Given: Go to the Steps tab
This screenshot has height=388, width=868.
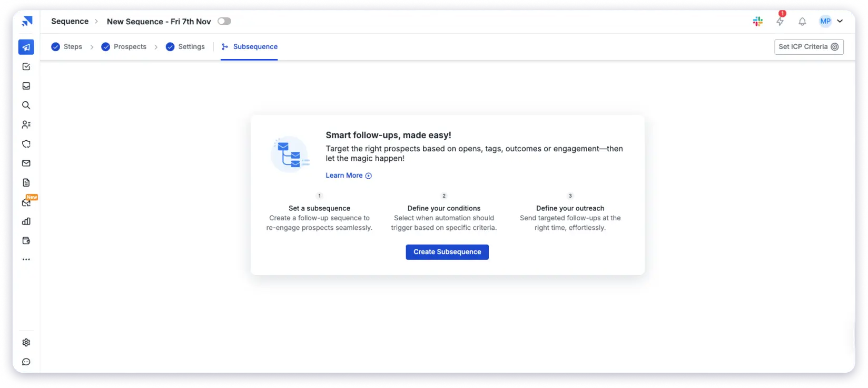Looking at the screenshot, I should (67, 47).
